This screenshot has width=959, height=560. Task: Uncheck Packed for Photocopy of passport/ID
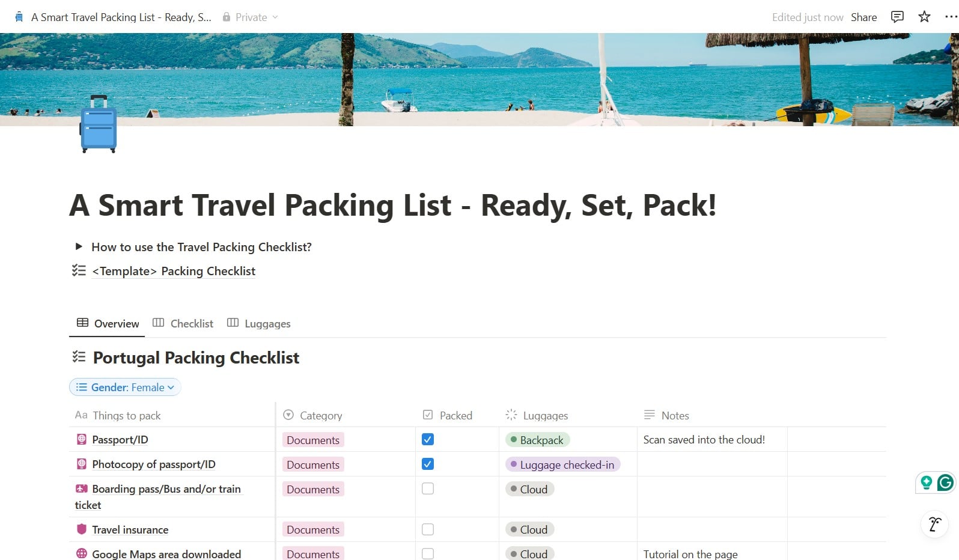click(428, 464)
